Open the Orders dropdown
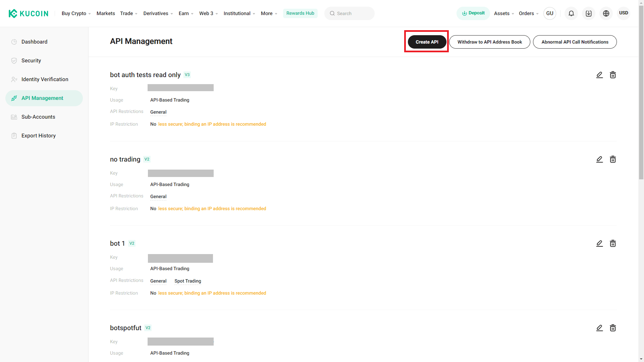Screen dimensions: 644x362 (529, 13)
